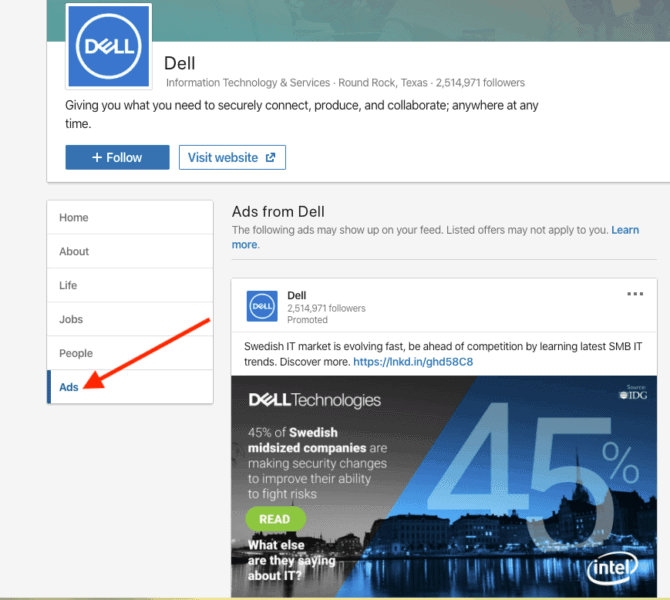Click the Dell Technologies ad image
The height and width of the screenshot is (600, 670).
[444, 486]
